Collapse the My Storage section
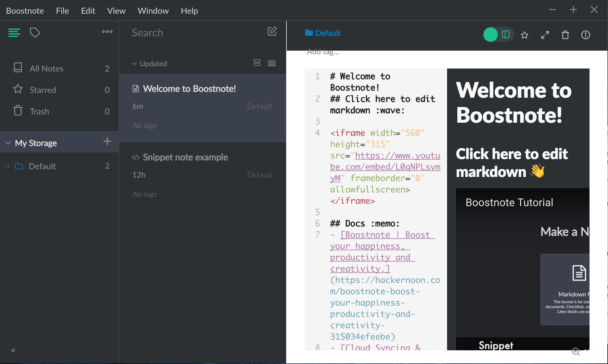This screenshot has height=364, width=608. 8,143
